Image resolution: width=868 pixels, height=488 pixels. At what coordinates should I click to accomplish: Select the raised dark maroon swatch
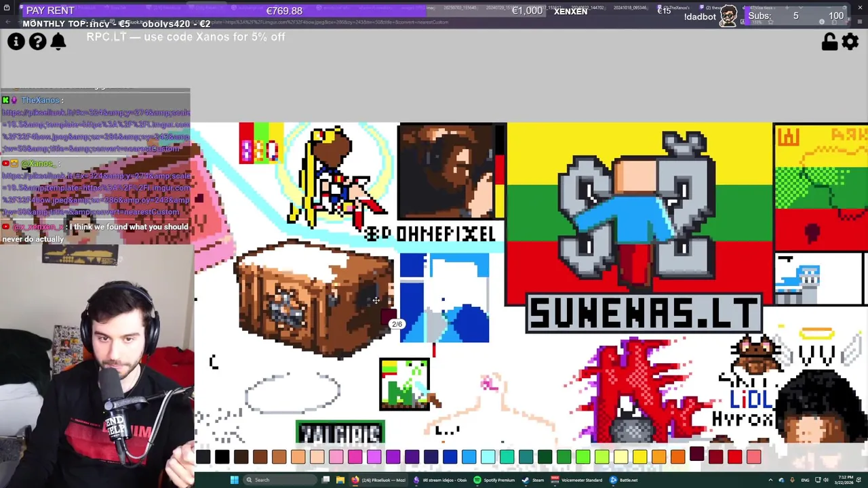tap(696, 453)
